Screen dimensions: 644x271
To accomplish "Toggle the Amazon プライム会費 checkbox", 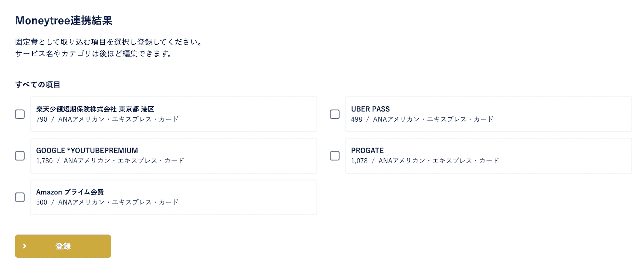I will 20,197.
